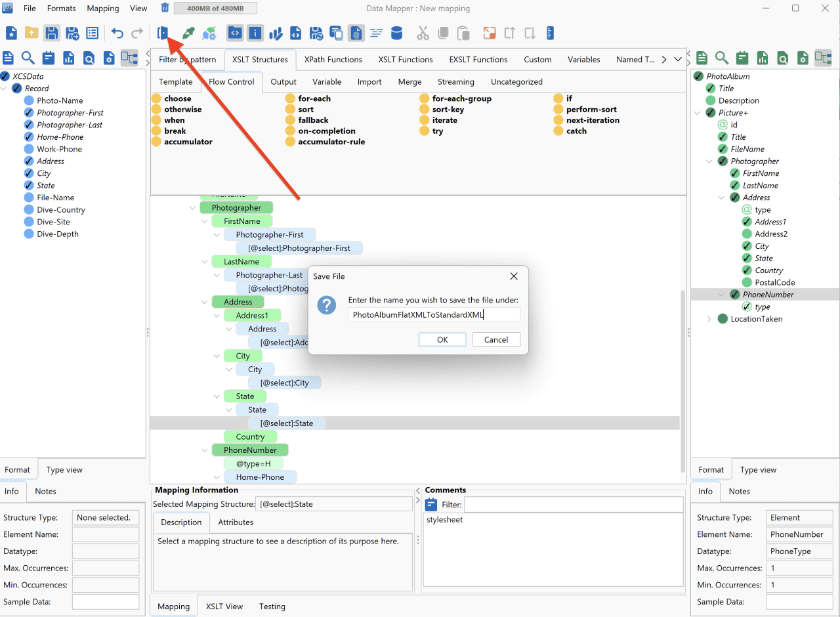Select the green eyedropper tool
The height and width of the screenshot is (617, 840).
[188, 33]
